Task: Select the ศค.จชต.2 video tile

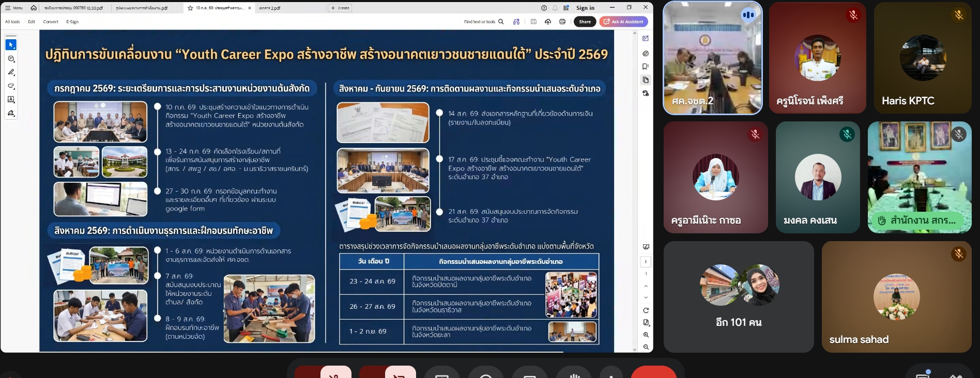Action: coord(713,58)
